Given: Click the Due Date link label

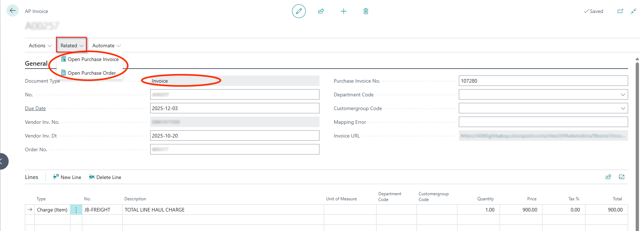Looking at the screenshot, I should (x=35, y=108).
